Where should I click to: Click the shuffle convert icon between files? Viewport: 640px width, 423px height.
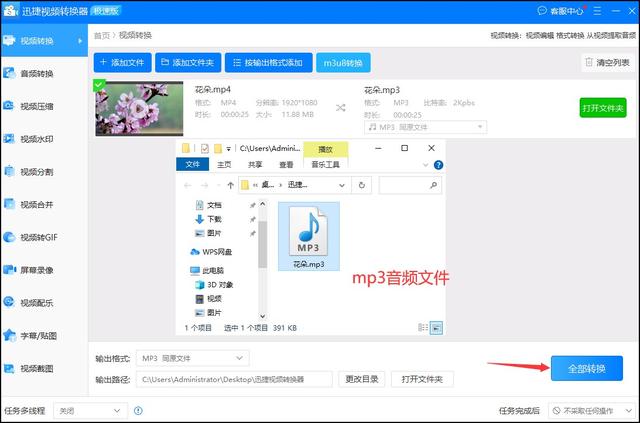(340, 108)
